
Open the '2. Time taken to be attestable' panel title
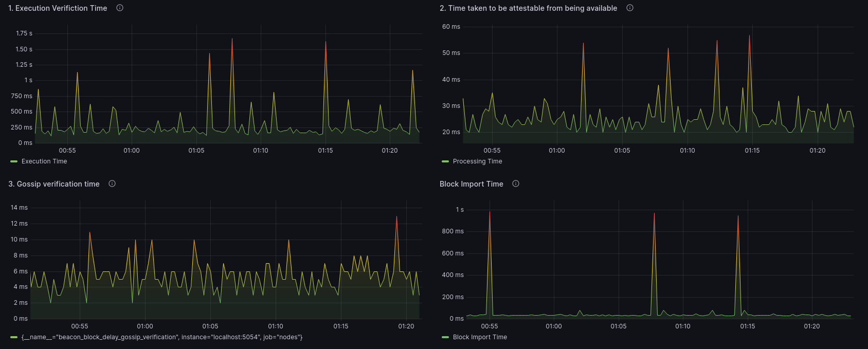point(528,8)
